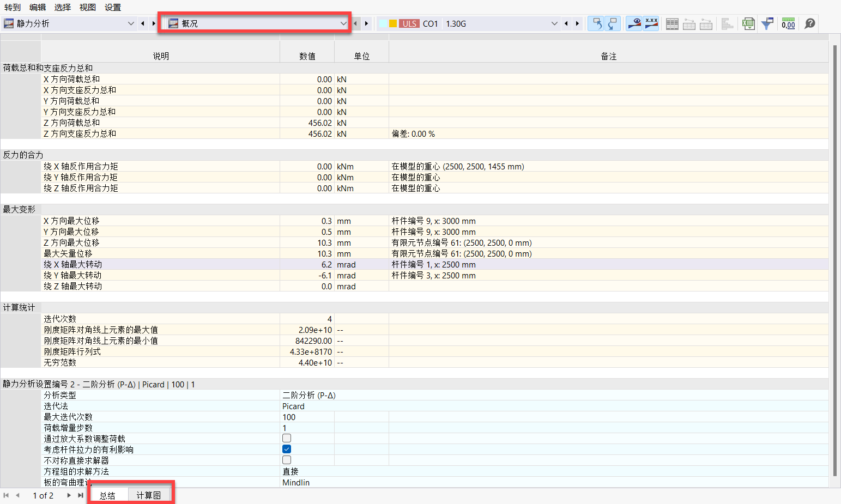Toggle 不对称直接求解器 checkbox

tap(287, 460)
